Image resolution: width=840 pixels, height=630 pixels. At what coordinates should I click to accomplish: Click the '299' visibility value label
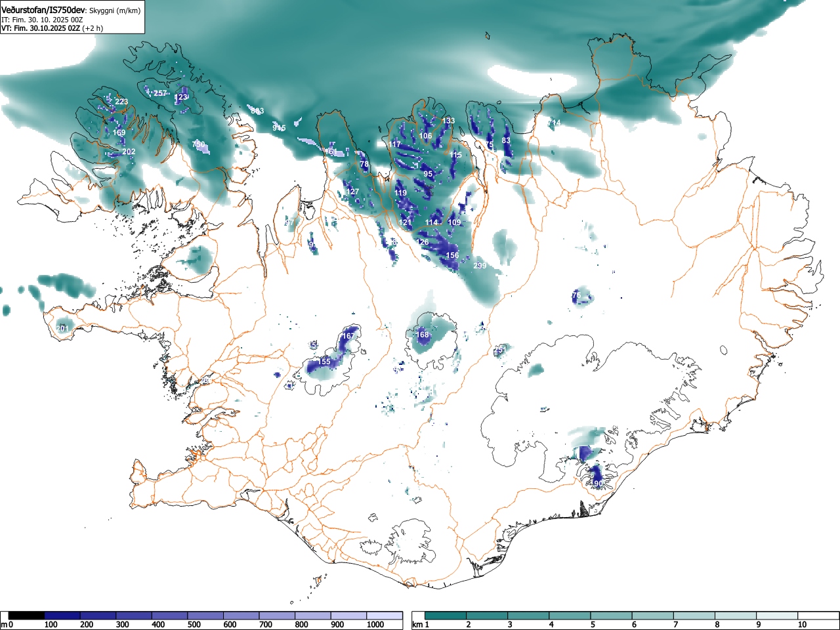tap(480, 265)
